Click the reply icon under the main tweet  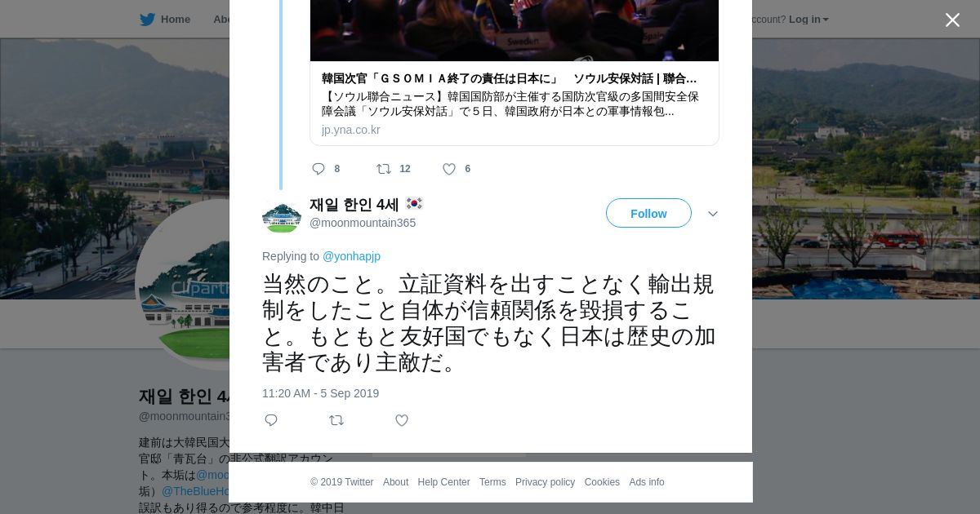271,420
